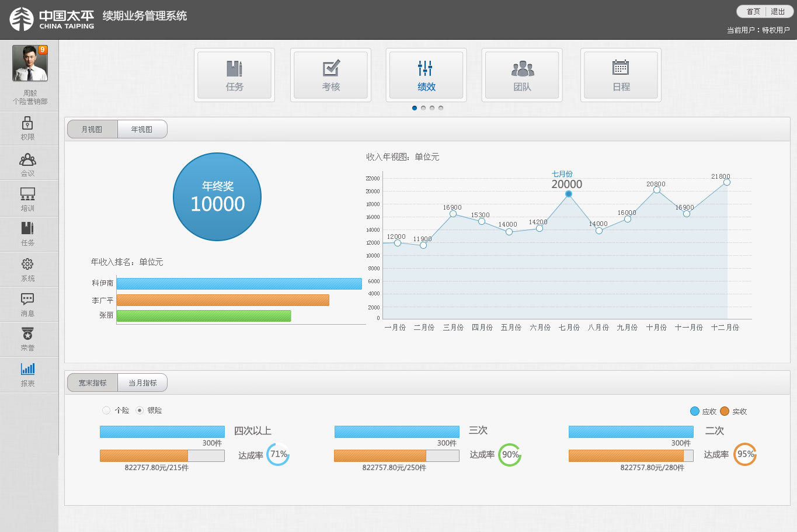The width and height of the screenshot is (797, 532).
Task: Open the 荣誉 medal icon in sidebar
Action: (27, 333)
